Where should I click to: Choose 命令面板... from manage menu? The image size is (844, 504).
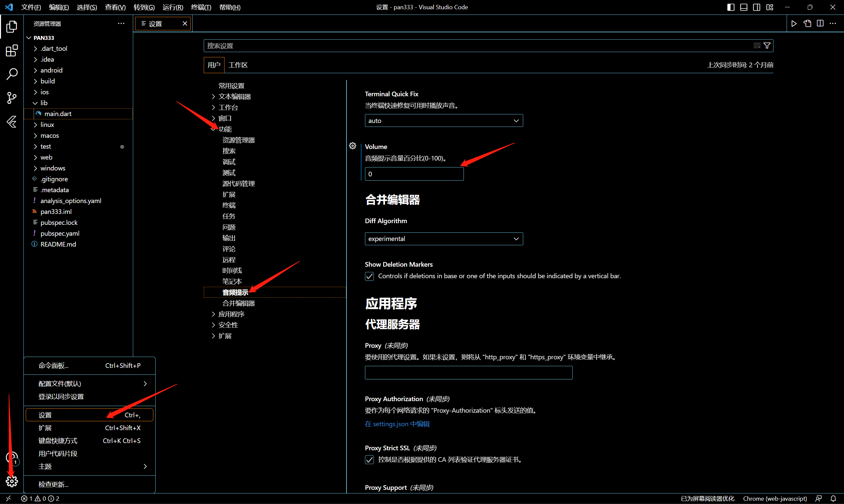pyautogui.click(x=89, y=366)
